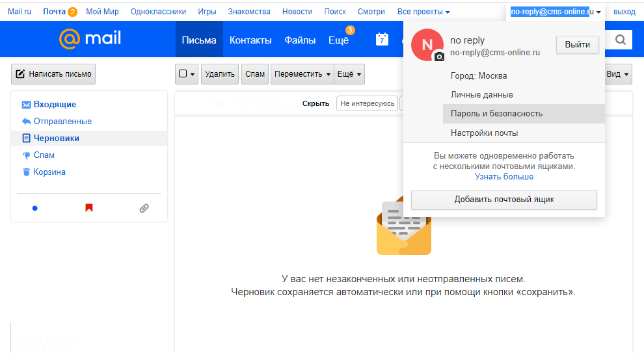Click the Inbox envelope icon
The height and width of the screenshot is (353, 644).
click(x=26, y=105)
